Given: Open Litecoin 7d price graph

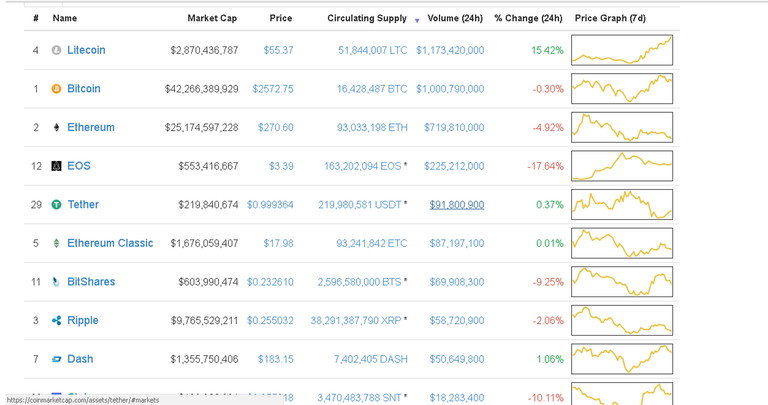Looking at the screenshot, I should point(622,50).
